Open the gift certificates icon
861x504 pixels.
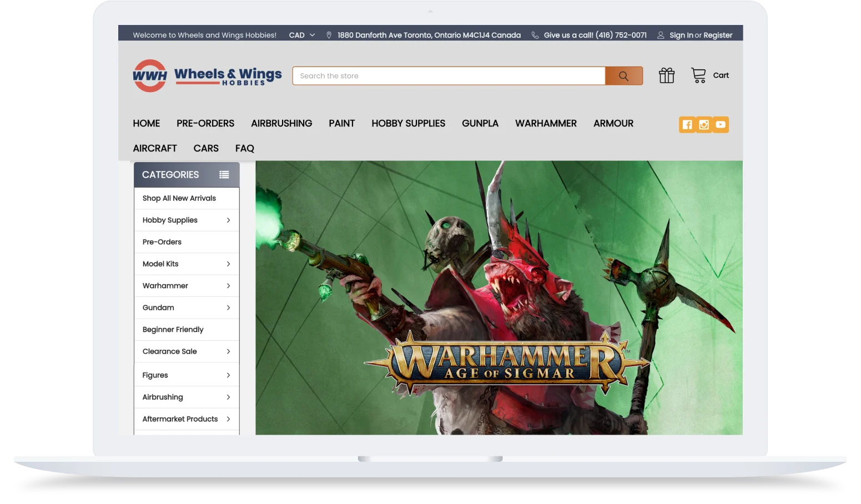tap(667, 75)
